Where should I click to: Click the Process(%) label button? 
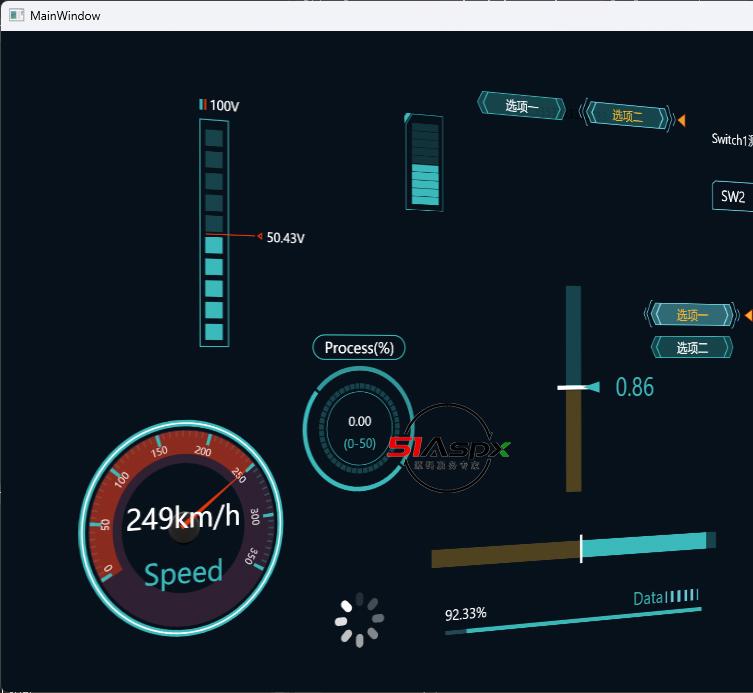coord(359,348)
